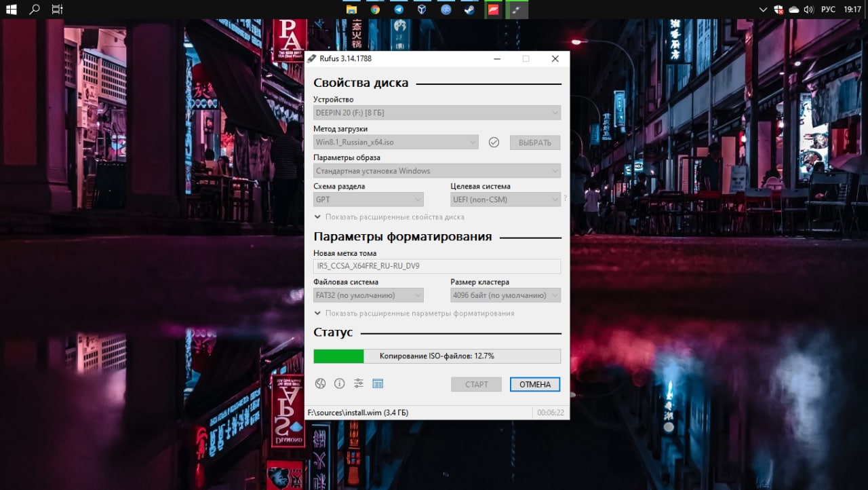The image size is (868, 490).
Task: Expand Показать расширенные параметры форматирования
Action: pos(414,314)
